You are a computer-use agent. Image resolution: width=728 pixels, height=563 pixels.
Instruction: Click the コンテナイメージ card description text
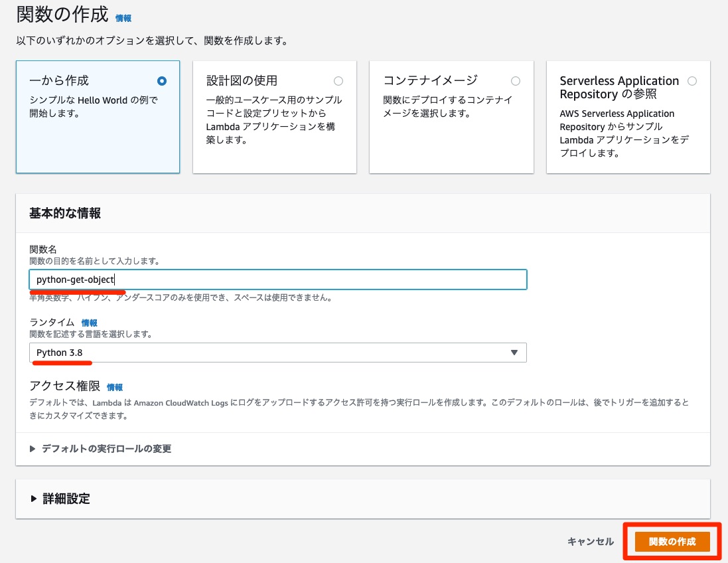(448, 107)
